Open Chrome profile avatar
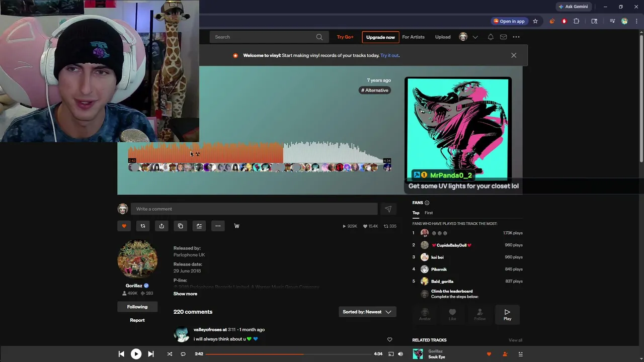The height and width of the screenshot is (362, 644). click(624, 21)
